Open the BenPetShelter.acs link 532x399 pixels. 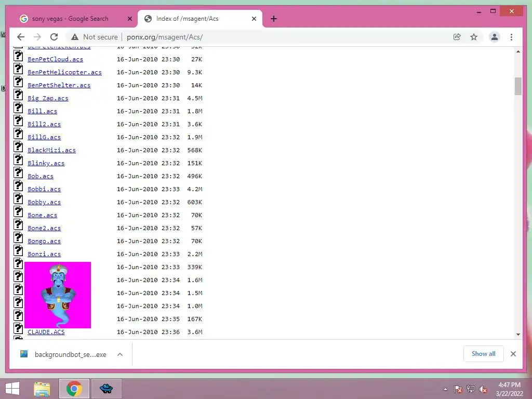pyautogui.click(x=59, y=85)
